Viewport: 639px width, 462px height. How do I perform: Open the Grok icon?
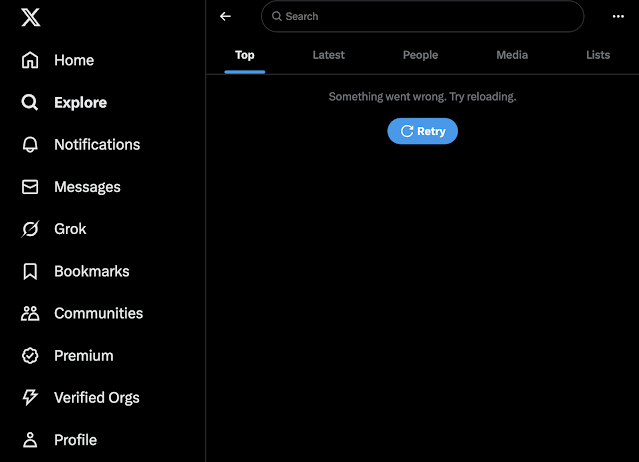tap(30, 229)
